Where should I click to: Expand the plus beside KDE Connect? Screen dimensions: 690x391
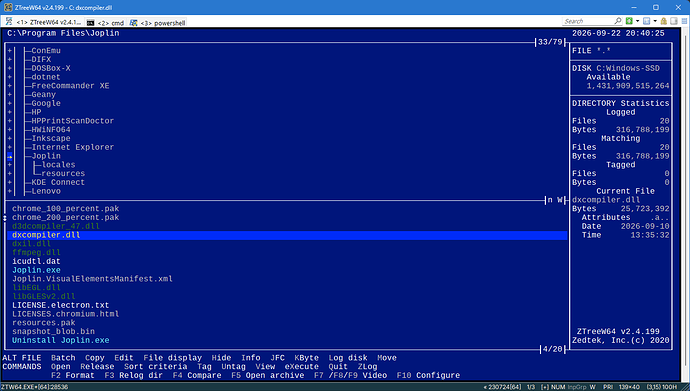pyautogui.click(x=10, y=182)
